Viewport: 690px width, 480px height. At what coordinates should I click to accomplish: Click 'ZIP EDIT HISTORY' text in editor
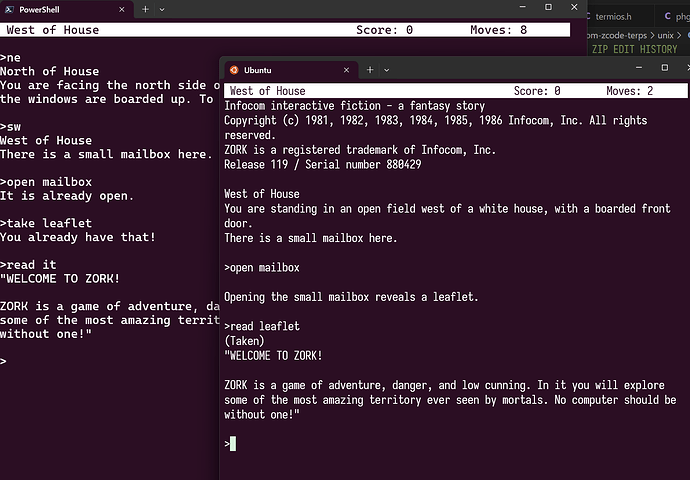point(635,49)
